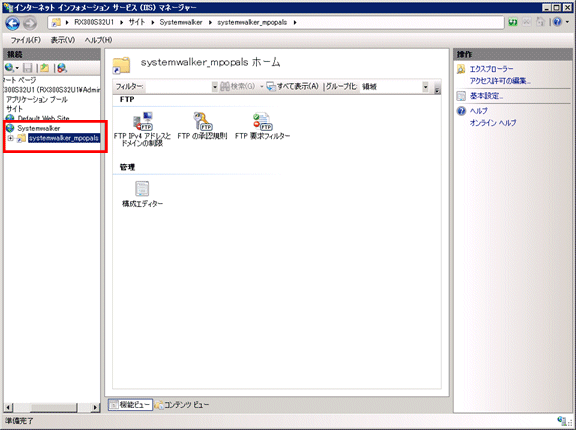Expand breadcrumb arrow after systemwalker_mpopals
The height and width of the screenshot is (430, 576).
point(295,22)
